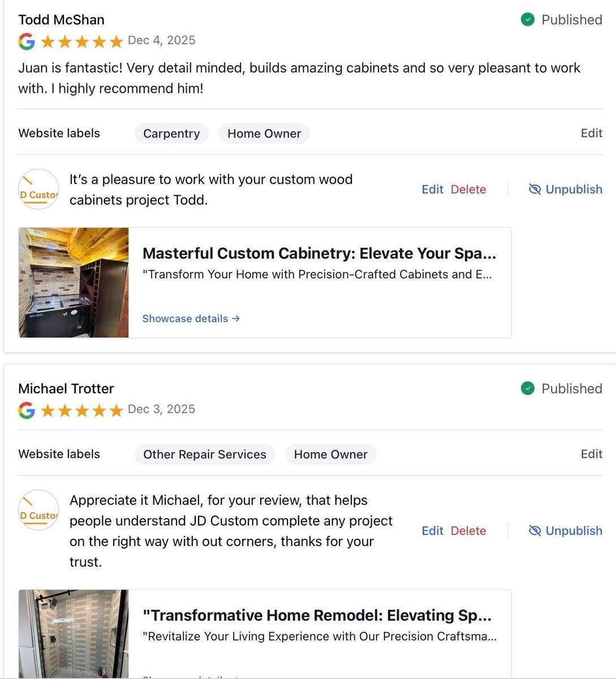The image size is (616, 679).
Task: Edit website labels for Michael Trotter's review
Action: 591,454
